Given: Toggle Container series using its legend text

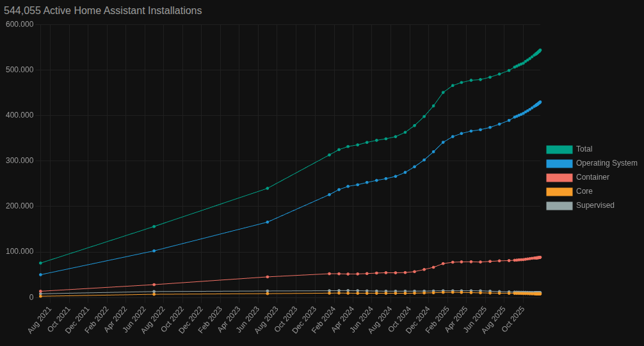Looking at the screenshot, I should tap(592, 177).
